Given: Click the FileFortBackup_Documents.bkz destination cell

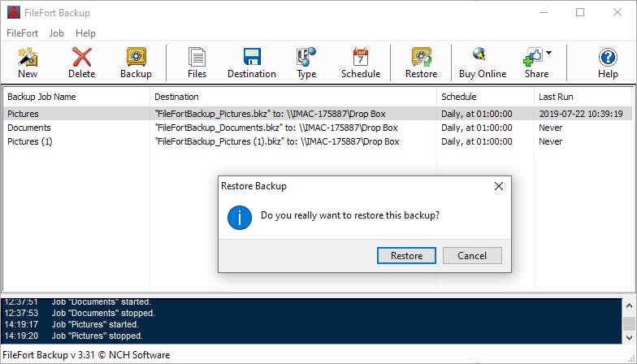Looking at the screenshot, I should click(x=276, y=128).
